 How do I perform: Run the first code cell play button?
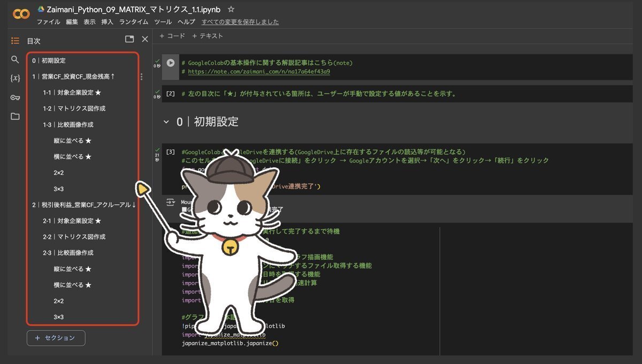coord(170,63)
